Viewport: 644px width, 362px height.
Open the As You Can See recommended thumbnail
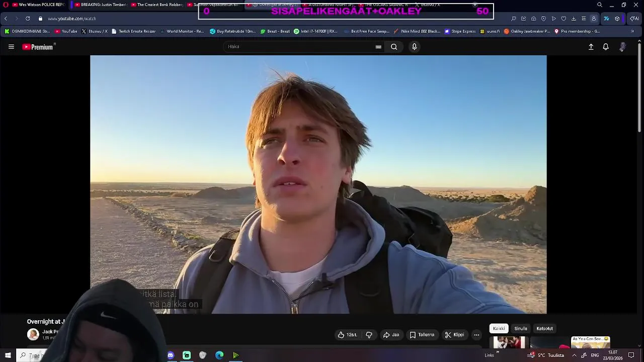point(591,342)
